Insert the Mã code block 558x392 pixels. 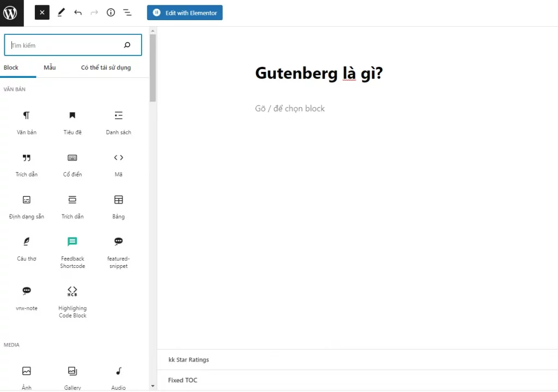point(118,163)
